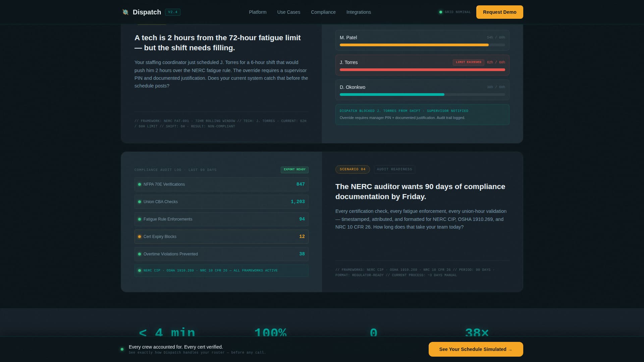Select J. Torres red progress bar
Viewport: 644px width, 362px height.
[x=422, y=70]
